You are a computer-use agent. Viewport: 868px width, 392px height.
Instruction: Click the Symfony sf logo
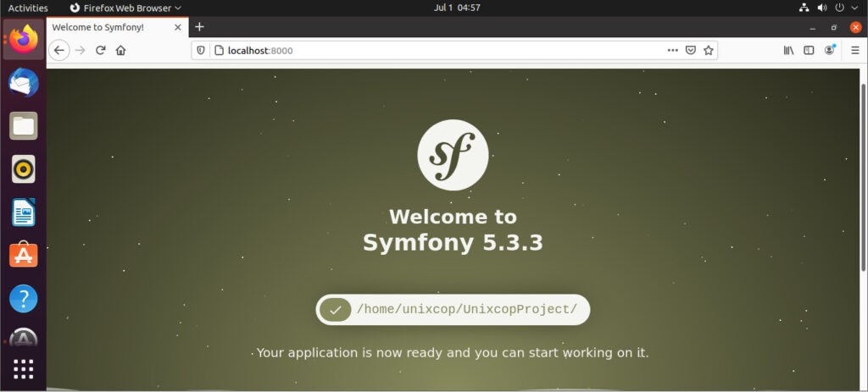click(x=453, y=155)
